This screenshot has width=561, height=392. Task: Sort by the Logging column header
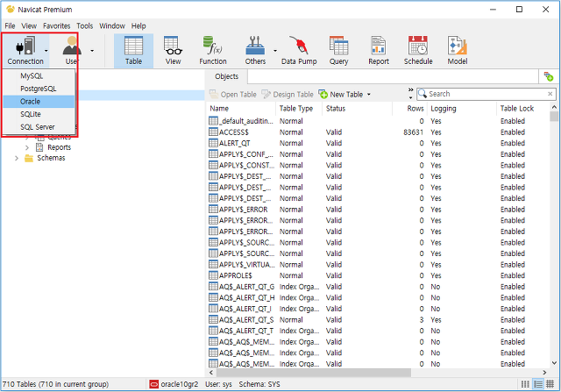click(461, 109)
